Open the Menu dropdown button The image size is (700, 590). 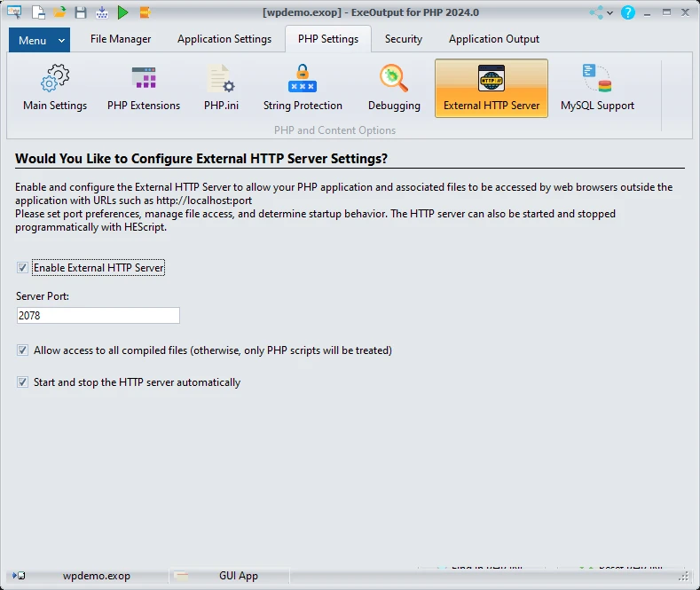[x=39, y=40]
